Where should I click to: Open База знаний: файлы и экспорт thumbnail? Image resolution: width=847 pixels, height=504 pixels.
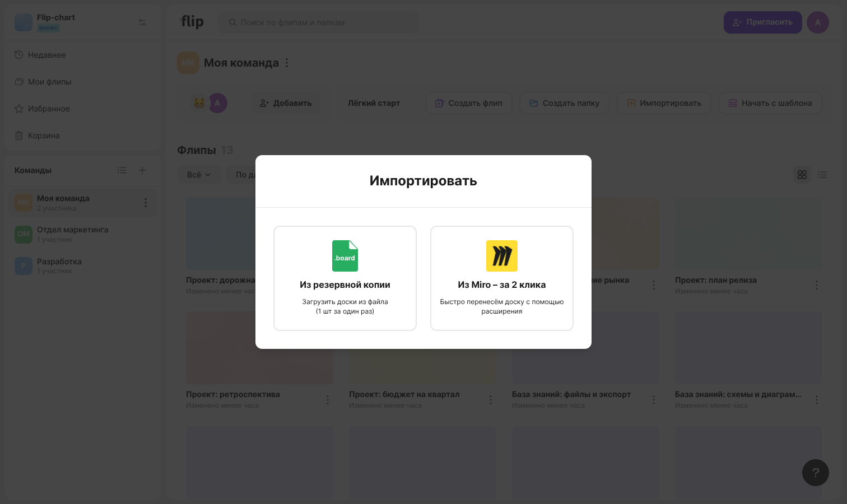pos(585,348)
